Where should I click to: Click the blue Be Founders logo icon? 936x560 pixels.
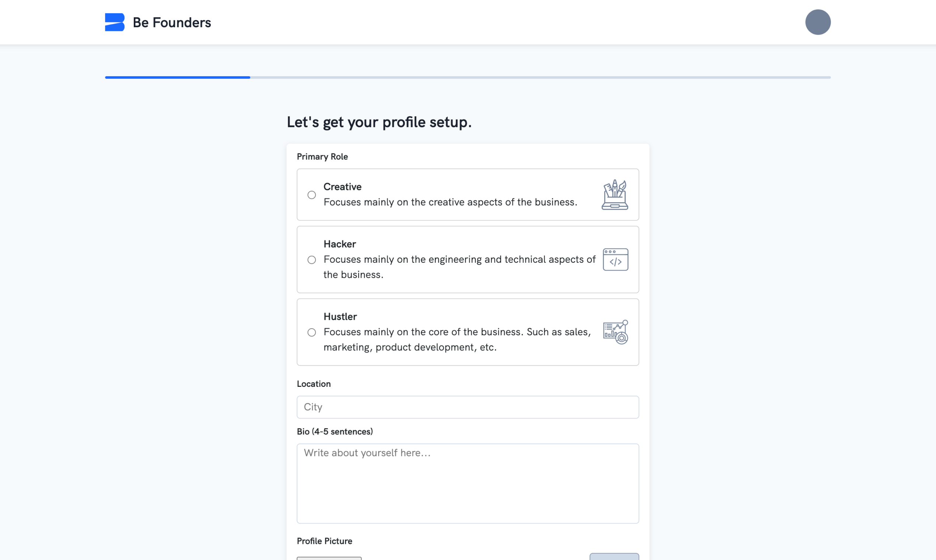(114, 22)
